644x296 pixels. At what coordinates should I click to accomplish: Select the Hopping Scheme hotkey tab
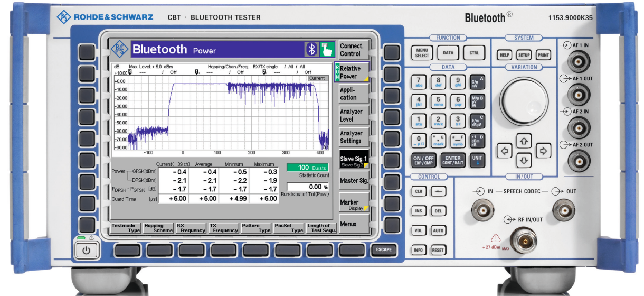point(159,228)
